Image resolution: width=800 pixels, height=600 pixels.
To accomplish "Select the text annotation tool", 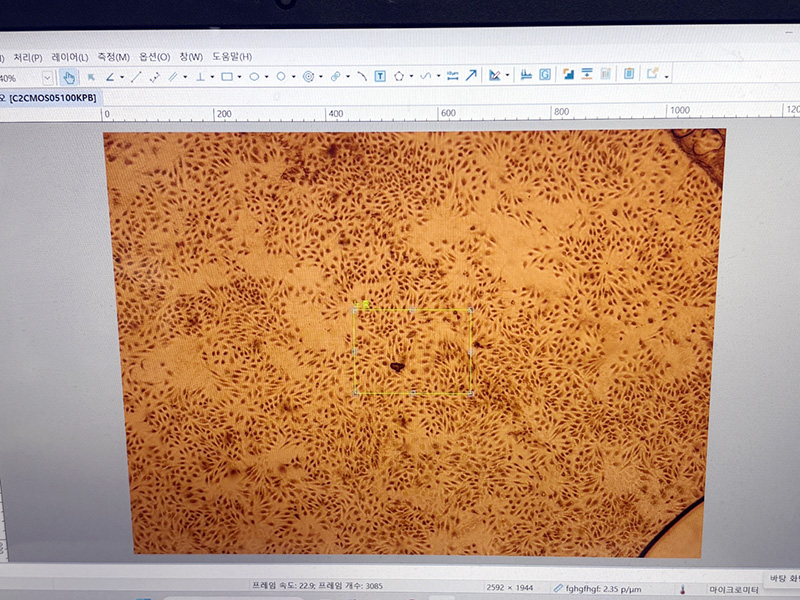I will pos(380,76).
